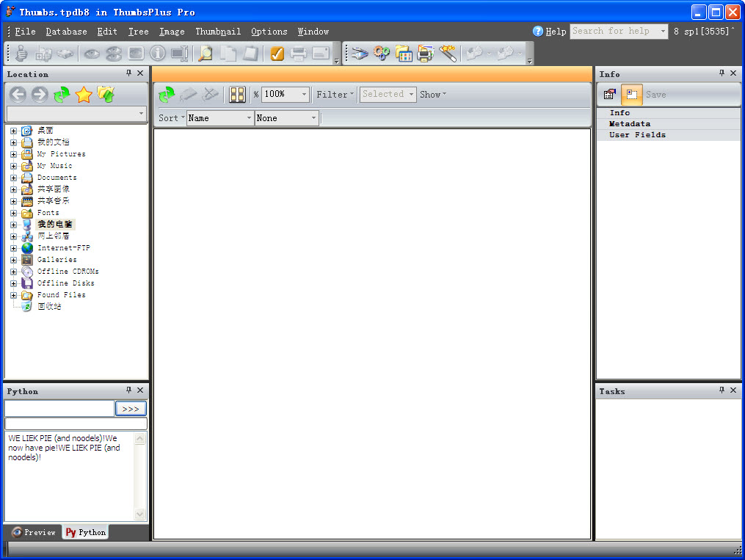Click the magnifying glass toolbar icon

click(206, 54)
